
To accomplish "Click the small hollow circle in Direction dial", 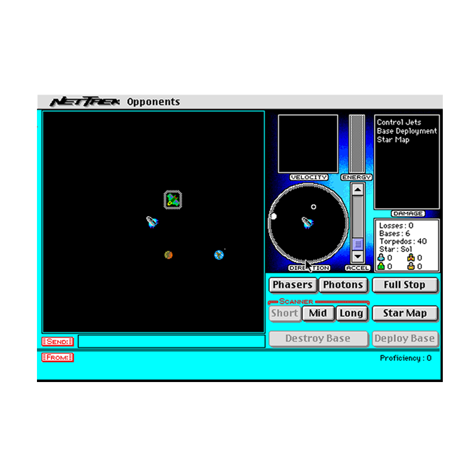I will pyautogui.click(x=314, y=207).
